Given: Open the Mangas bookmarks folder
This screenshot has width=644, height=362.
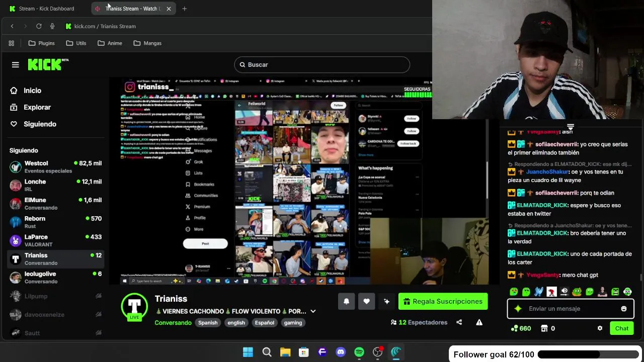Looking at the screenshot, I should pyautogui.click(x=147, y=43).
